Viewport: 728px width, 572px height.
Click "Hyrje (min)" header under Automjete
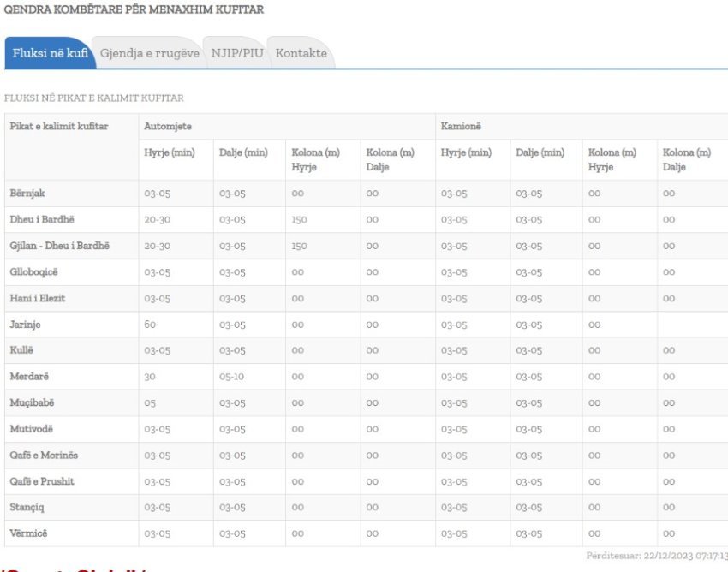[170, 153]
